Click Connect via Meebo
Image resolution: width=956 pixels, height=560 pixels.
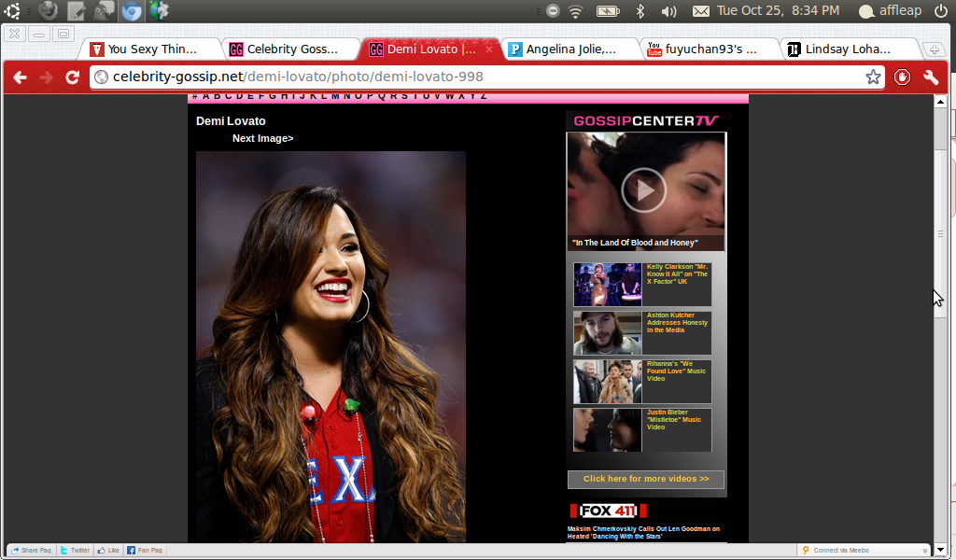click(836, 551)
